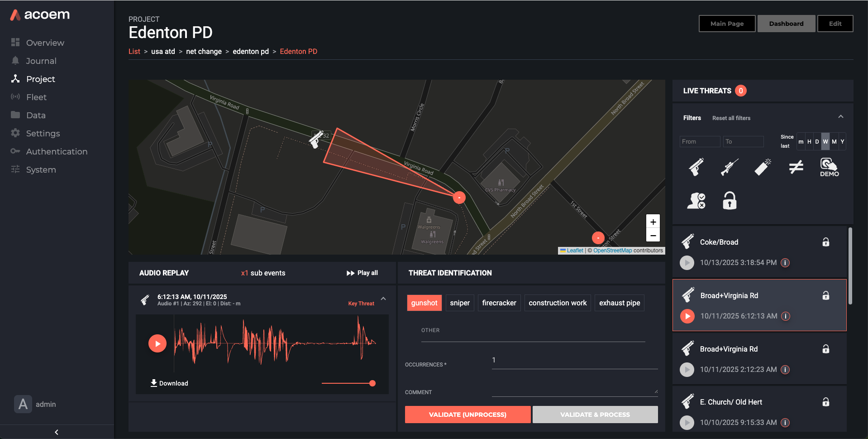
Task: Click the validated/rejected person filter icon
Action: pyautogui.click(x=696, y=200)
